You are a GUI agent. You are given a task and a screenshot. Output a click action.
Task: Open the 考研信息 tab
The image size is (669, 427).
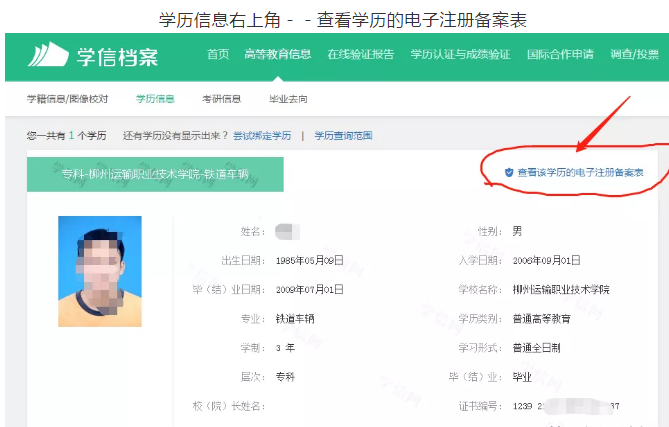221,99
